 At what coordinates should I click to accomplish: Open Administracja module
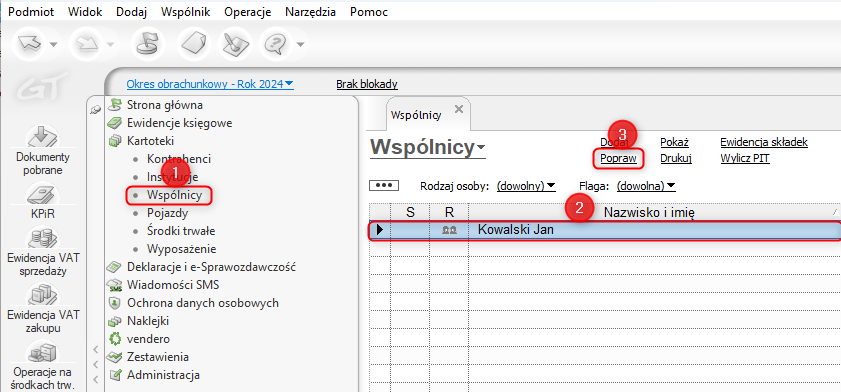click(164, 375)
